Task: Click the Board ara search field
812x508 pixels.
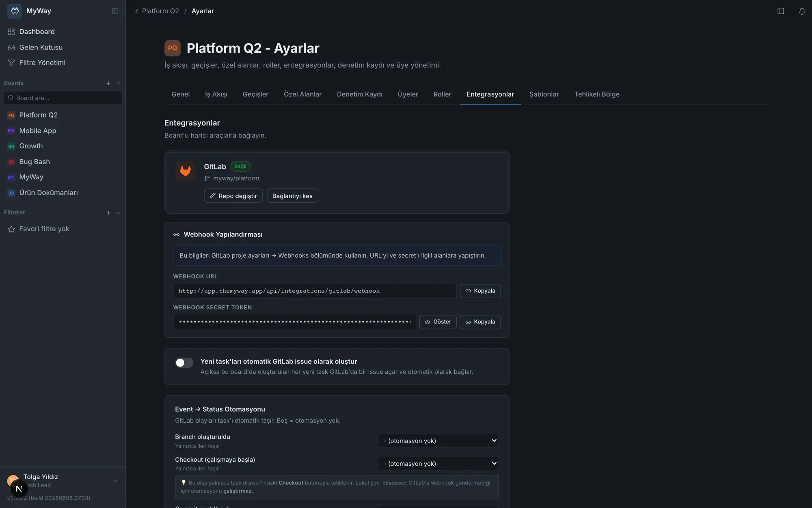Action: click(63, 98)
